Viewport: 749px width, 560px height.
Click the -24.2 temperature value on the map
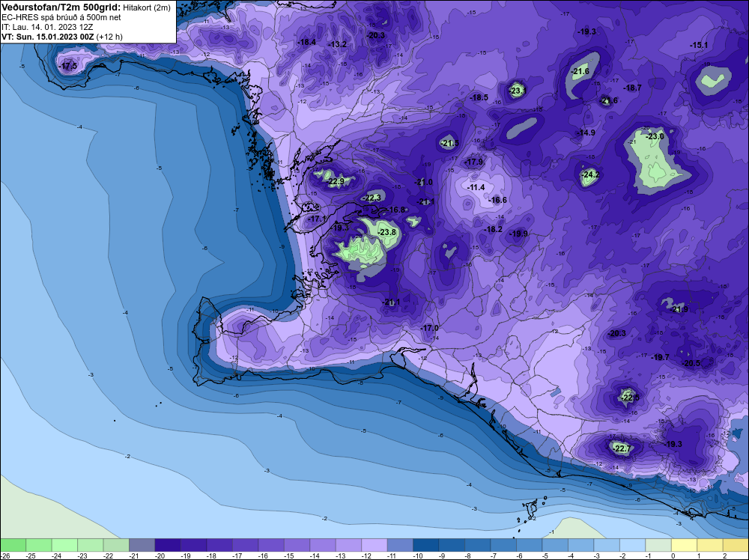coord(591,174)
